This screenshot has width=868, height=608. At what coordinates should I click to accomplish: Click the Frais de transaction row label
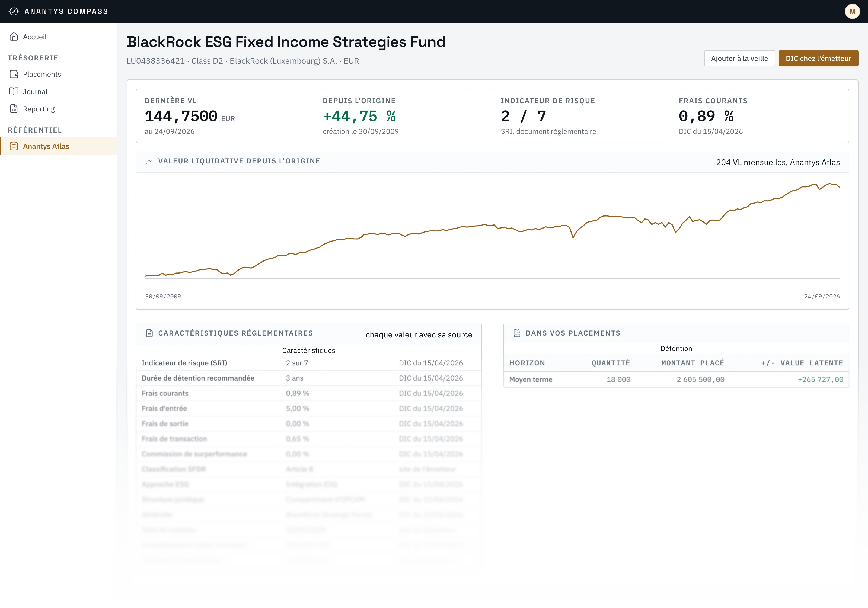pyautogui.click(x=174, y=439)
